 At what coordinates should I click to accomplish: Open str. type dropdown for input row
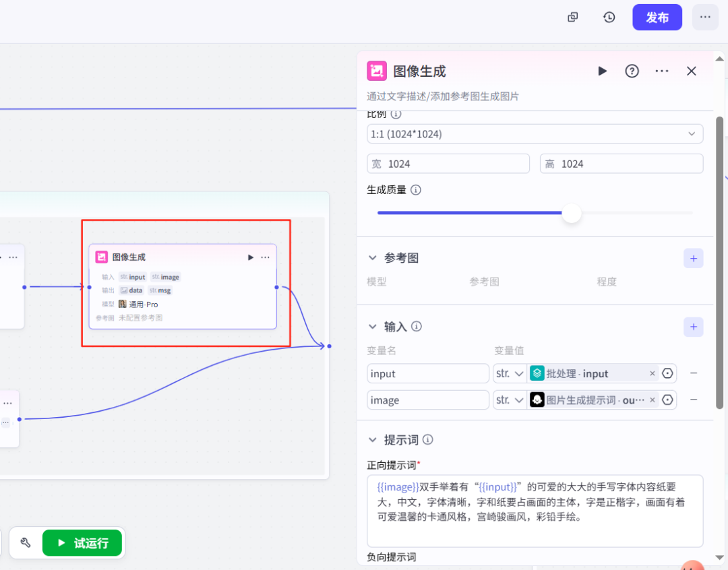(510, 374)
